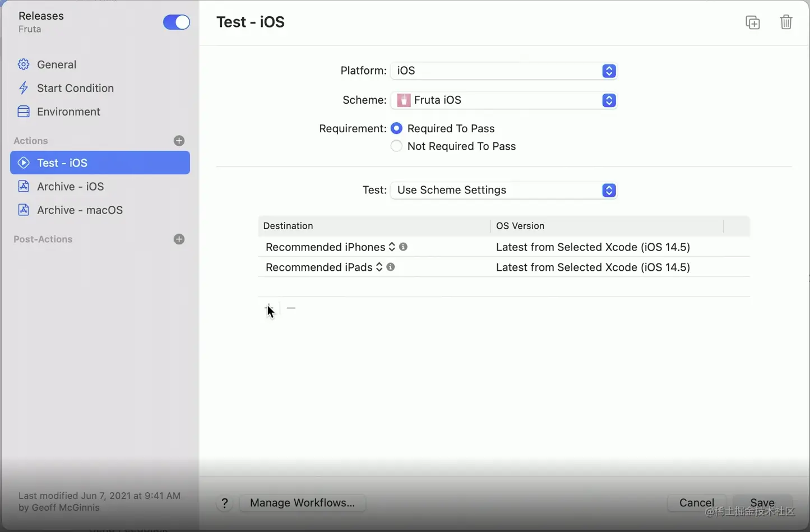Viewport: 810px width, 532px height.
Task: Click the OS Version column header
Action: click(x=607, y=226)
